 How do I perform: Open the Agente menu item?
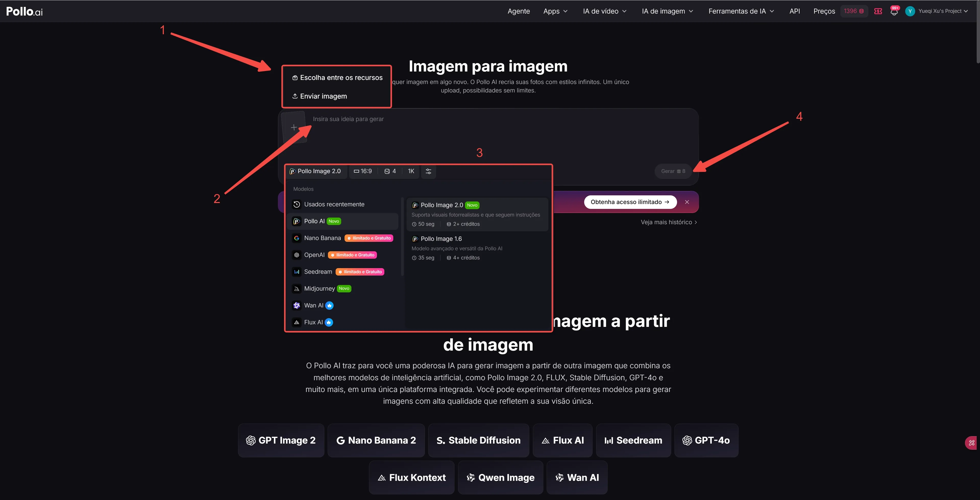[519, 11]
